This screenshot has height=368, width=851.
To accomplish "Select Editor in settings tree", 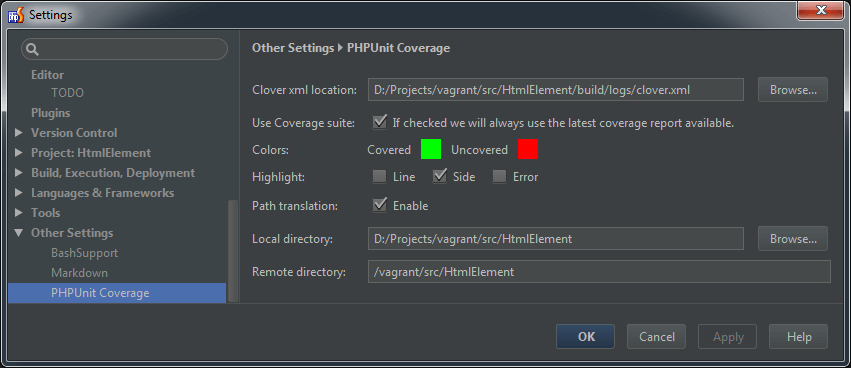I will 47,75.
